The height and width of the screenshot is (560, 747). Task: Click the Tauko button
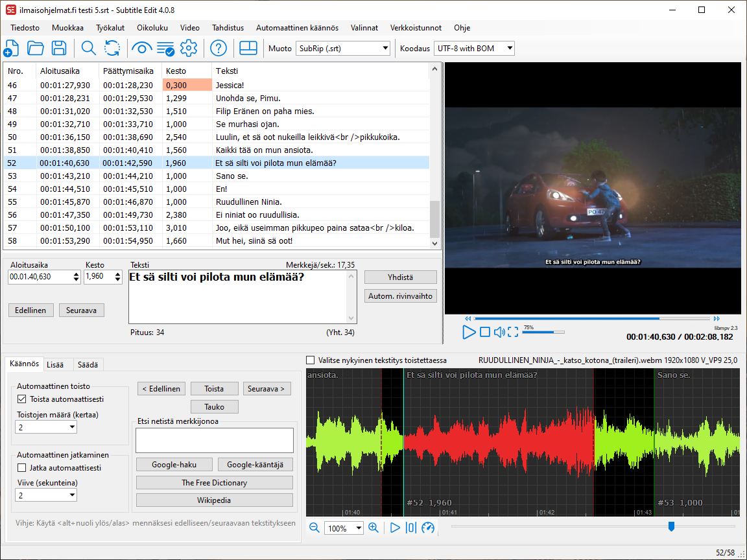pos(215,407)
